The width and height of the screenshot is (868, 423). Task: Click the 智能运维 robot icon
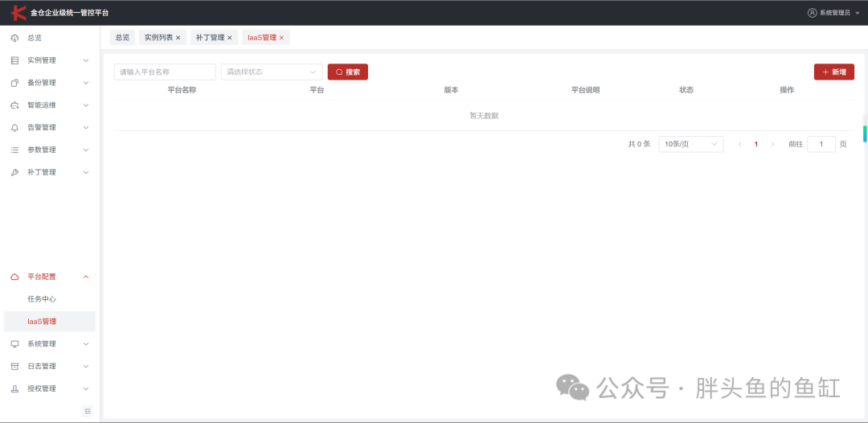[15, 105]
